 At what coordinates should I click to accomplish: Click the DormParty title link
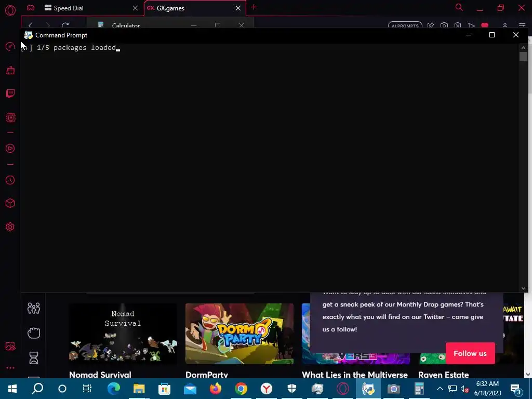[207, 375]
